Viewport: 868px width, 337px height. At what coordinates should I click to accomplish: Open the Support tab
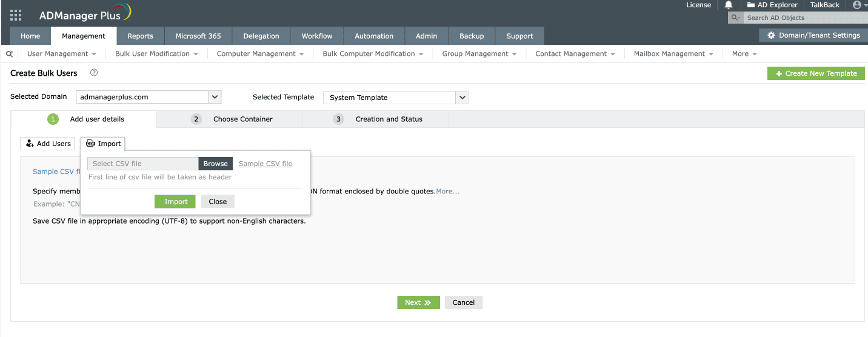coord(519,36)
